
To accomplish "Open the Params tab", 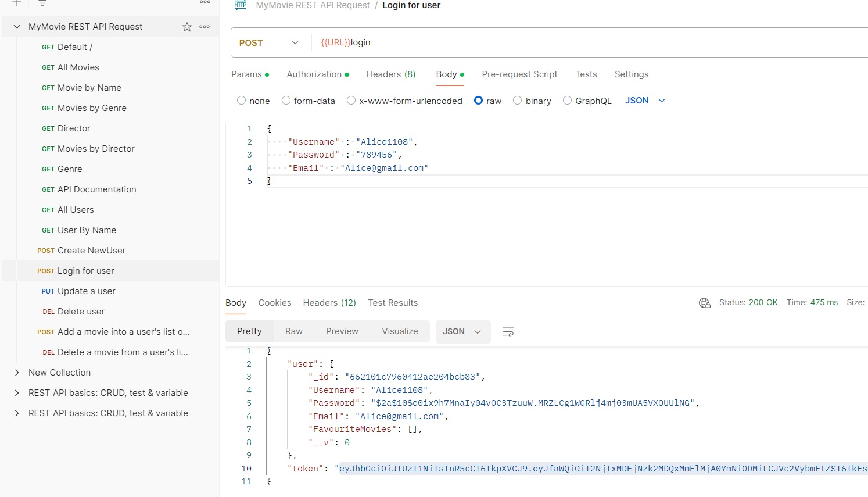I will (x=250, y=74).
